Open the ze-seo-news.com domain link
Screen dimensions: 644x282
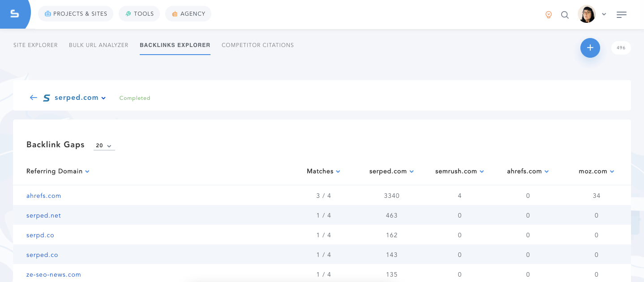pyautogui.click(x=53, y=274)
